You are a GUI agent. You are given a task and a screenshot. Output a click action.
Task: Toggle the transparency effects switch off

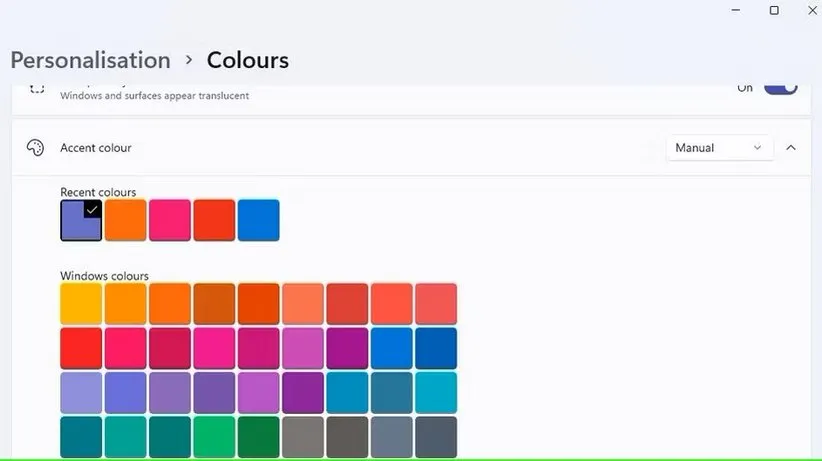[x=780, y=88]
